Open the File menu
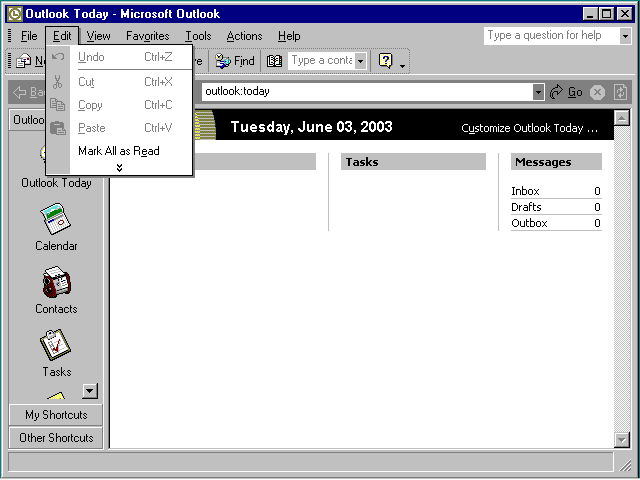Viewport: 640px width, 480px height. click(29, 36)
